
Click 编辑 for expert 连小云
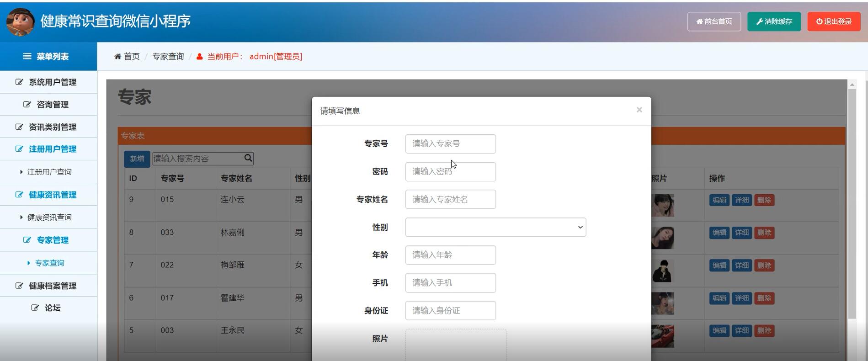tap(719, 200)
